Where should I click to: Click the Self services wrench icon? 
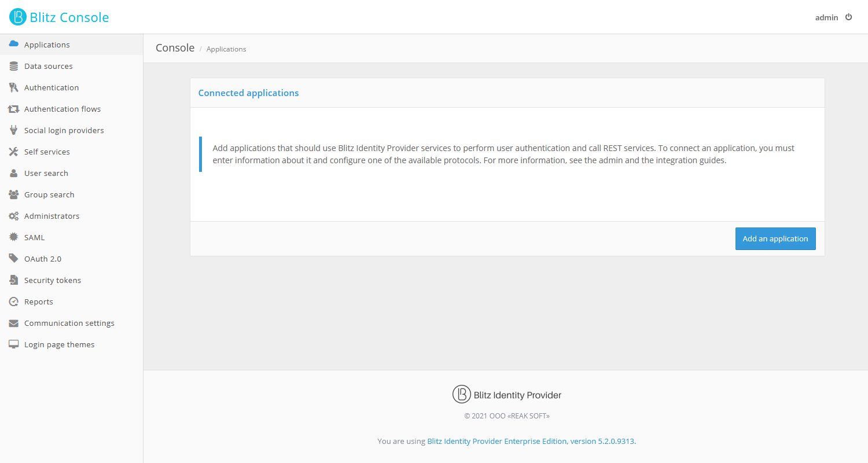pos(14,152)
